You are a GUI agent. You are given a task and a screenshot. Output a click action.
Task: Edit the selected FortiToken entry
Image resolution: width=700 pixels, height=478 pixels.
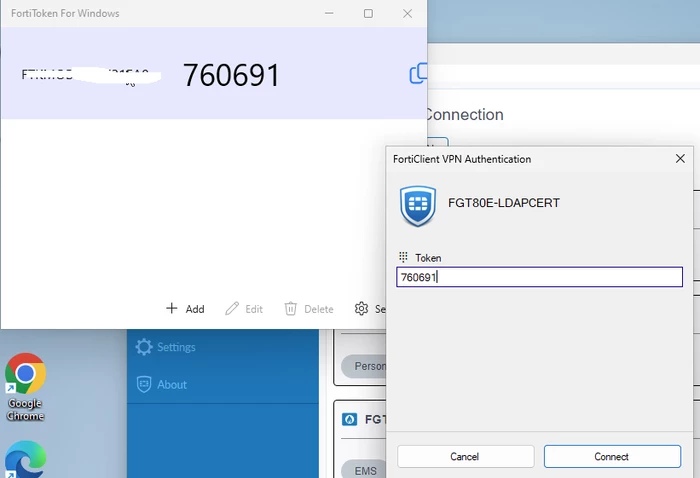(x=244, y=309)
